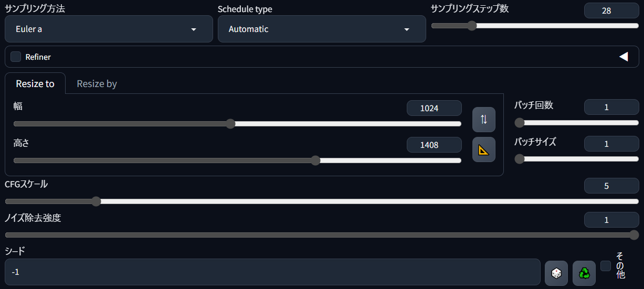Viewport: 644px width, 289px height.
Task: Click the 高さ height slider handle
Action: (315, 160)
